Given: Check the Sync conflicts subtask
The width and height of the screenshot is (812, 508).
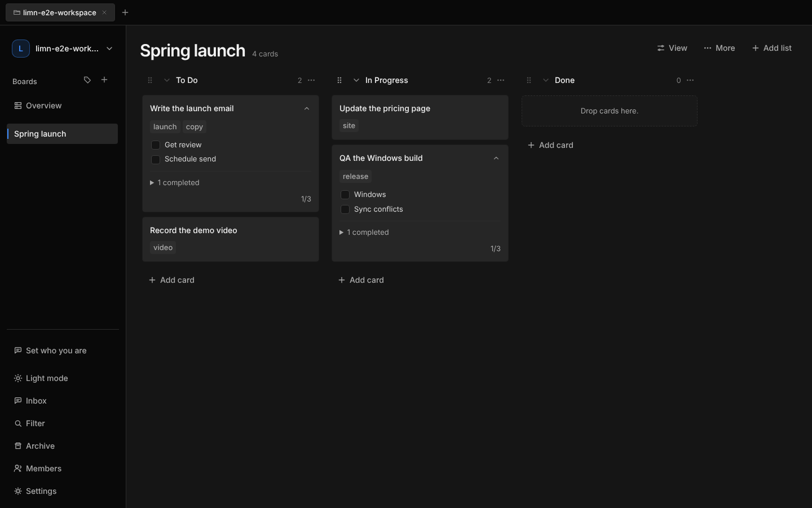Looking at the screenshot, I should pyautogui.click(x=345, y=209).
